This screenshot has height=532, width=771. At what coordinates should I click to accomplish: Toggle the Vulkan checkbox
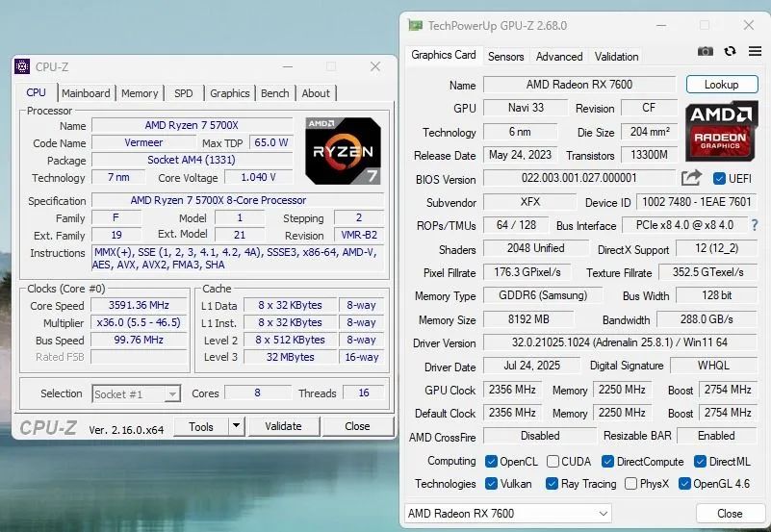click(492, 484)
